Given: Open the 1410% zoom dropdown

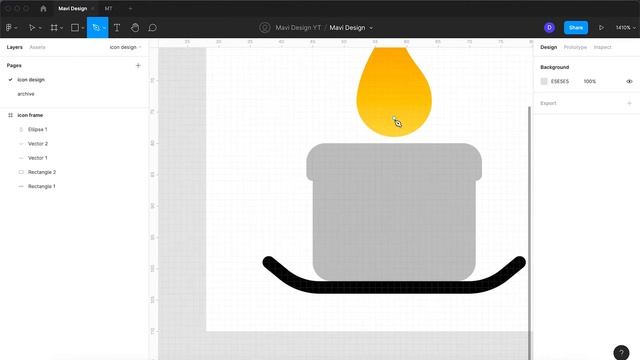Looking at the screenshot, I should click(x=625, y=28).
